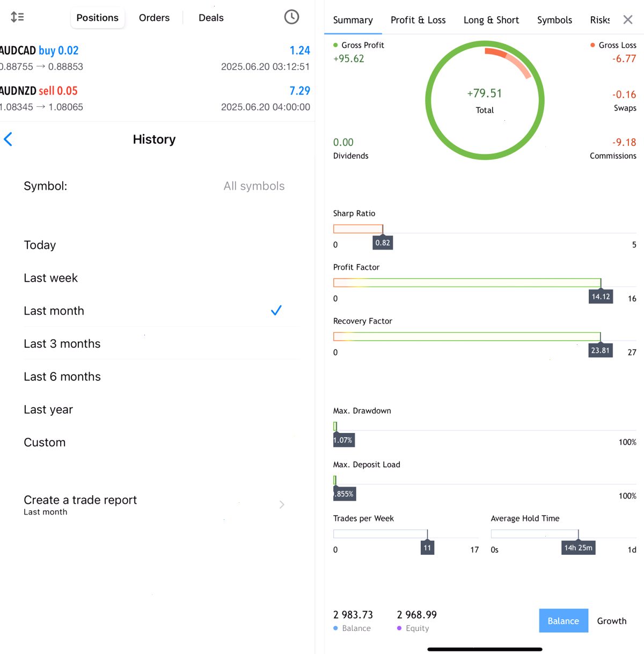The width and height of the screenshot is (644, 654).
Task: Click the blue Balance legend dot
Action: click(335, 628)
